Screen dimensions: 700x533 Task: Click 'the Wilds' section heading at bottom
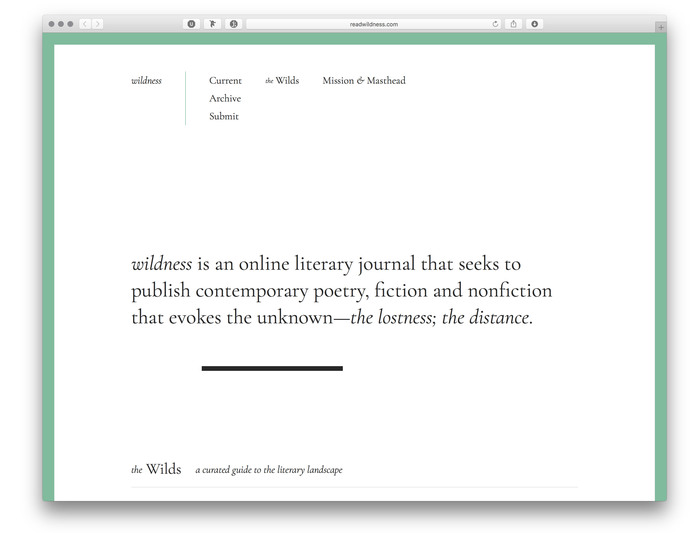156,469
